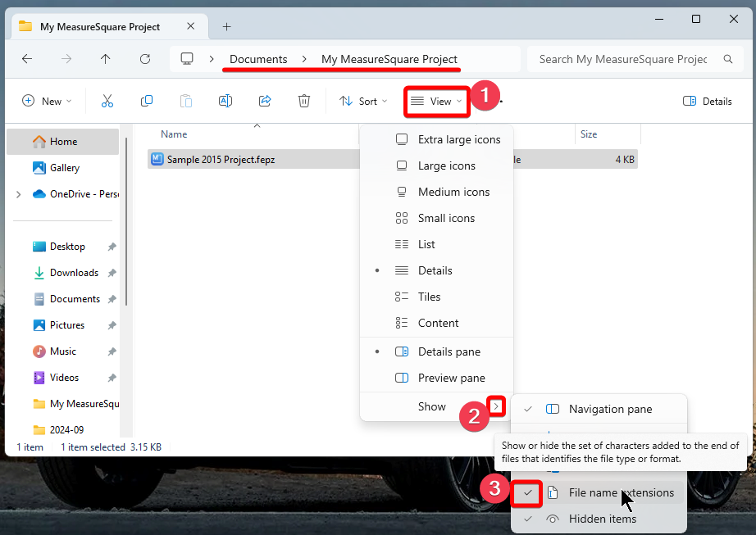756x535 pixels.
Task: Toggle Hidden items option
Action: click(x=599, y=519)
